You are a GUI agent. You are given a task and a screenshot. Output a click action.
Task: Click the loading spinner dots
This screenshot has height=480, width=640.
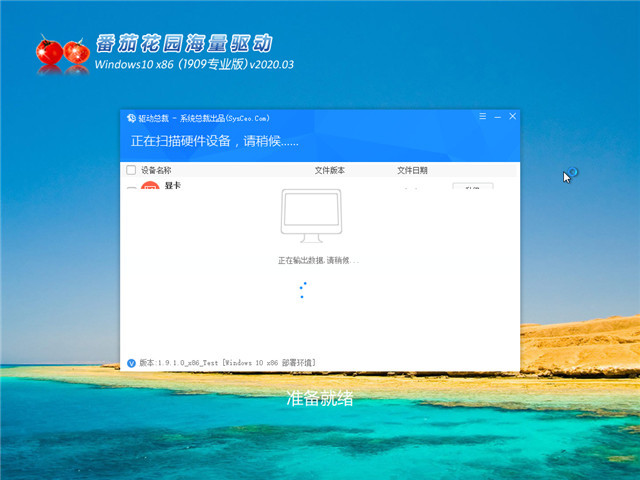point(303,291)
